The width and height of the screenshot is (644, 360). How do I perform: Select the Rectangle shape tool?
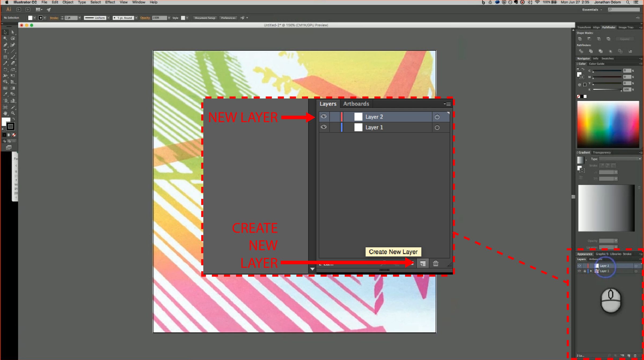coord(5,57)
